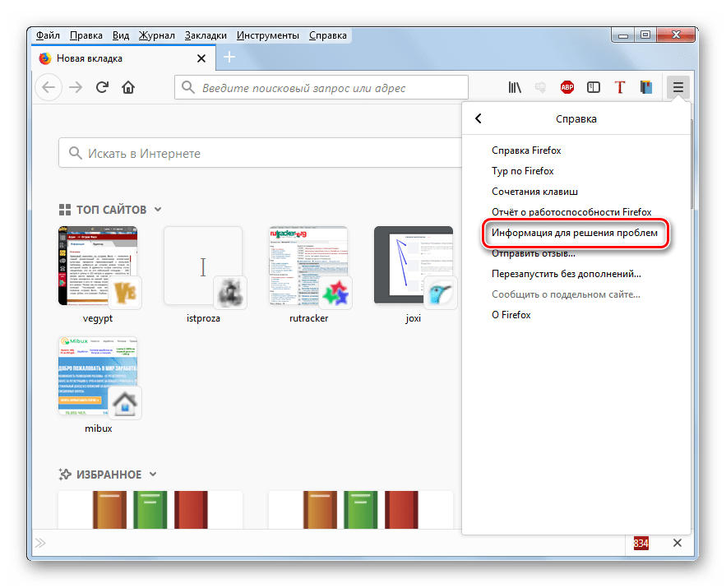726x588 pixels.
Task: Open Сочетания клавиш
Action: [576, 192]
